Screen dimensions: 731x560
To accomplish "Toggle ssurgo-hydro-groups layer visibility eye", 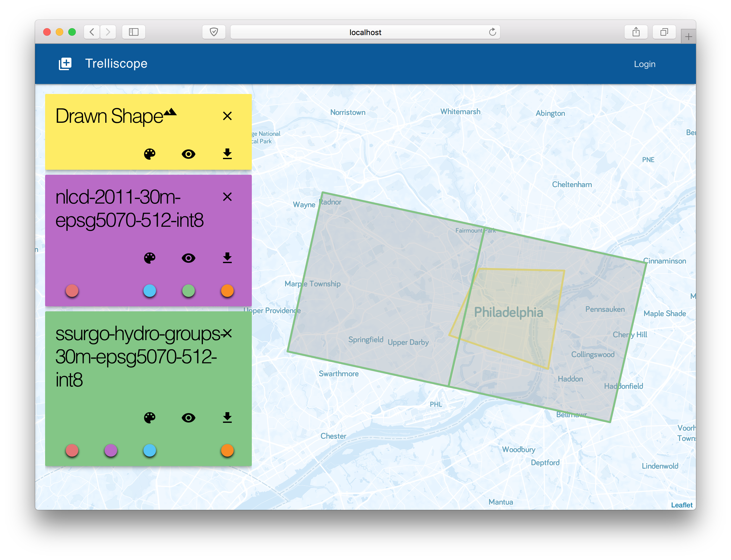I will click(x=188, y=418).
